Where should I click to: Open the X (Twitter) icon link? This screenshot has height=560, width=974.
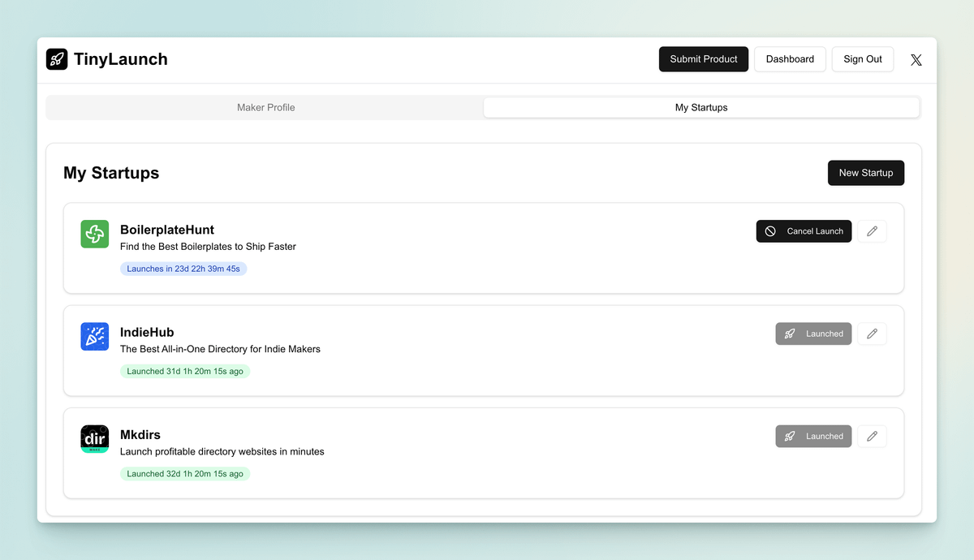(x=916, y=59)
